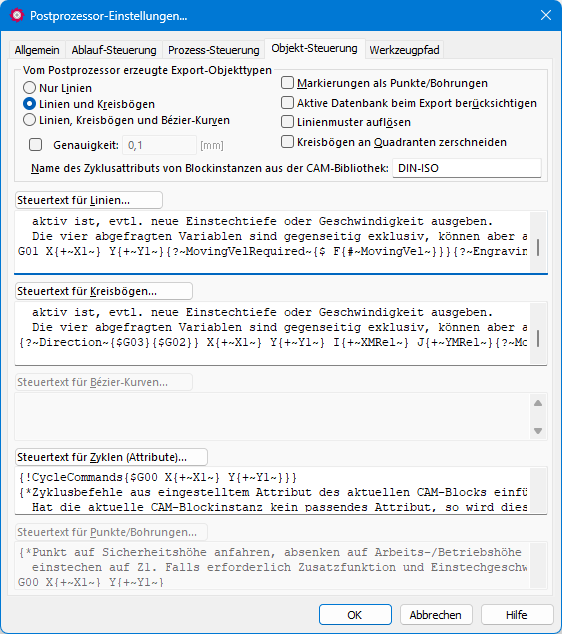
Task: Enable Markierungen als Punkte/Bohrungen checkbox
Action: click(x=287, y=83)
